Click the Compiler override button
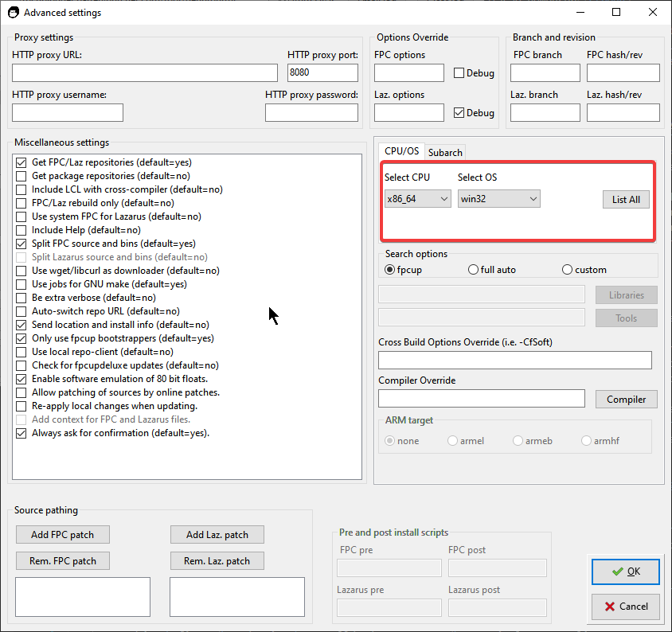Image resolution: width=672 pixels, height=632 pixels. (626, 400)
